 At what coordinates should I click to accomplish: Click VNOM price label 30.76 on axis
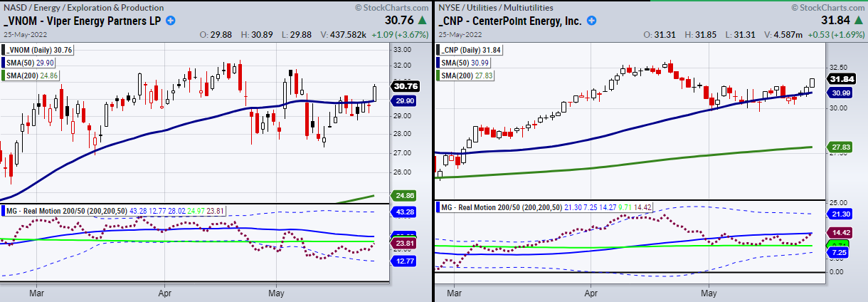[405, 86]
